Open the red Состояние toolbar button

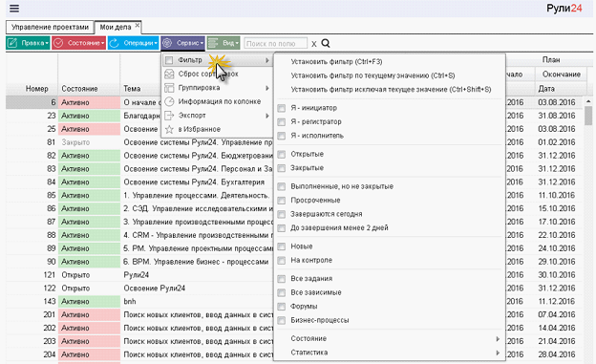(x=79, y=43)
